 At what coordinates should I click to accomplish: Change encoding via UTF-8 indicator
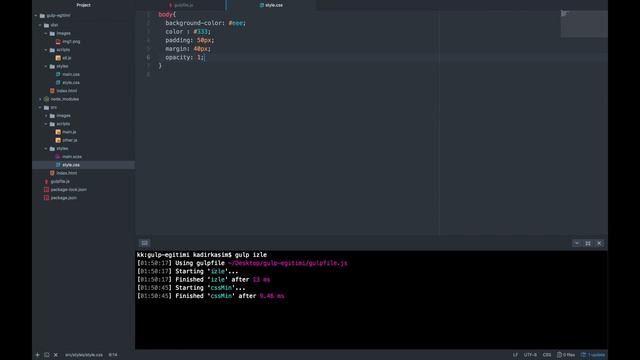click(530, 355)
